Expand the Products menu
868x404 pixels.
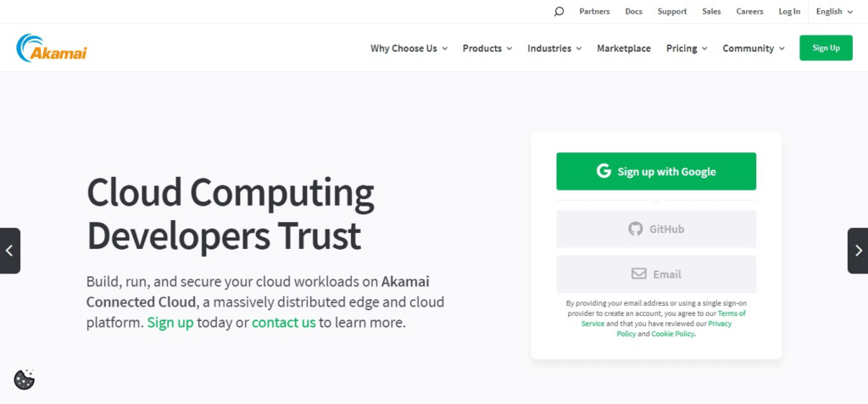point(487,48)
